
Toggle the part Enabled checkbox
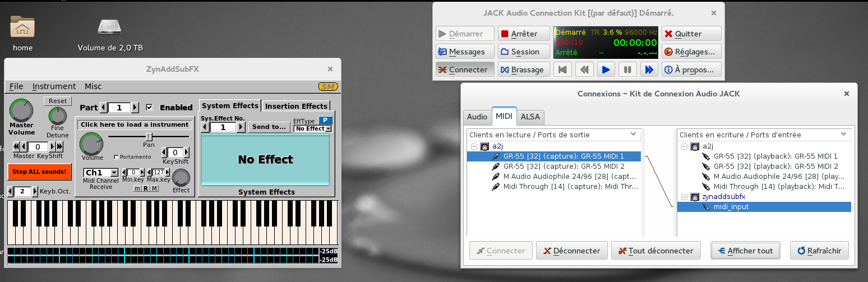149,107
